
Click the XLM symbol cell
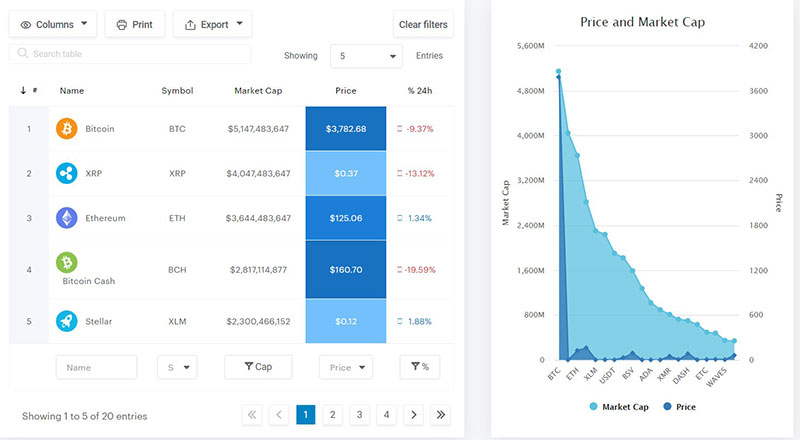point(177,321)
